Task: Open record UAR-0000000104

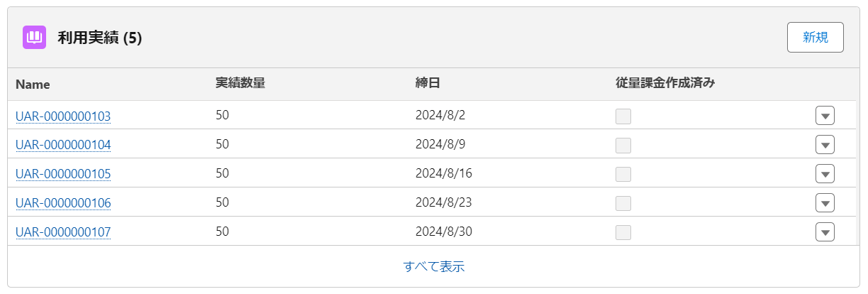Action: coord(63,145)
